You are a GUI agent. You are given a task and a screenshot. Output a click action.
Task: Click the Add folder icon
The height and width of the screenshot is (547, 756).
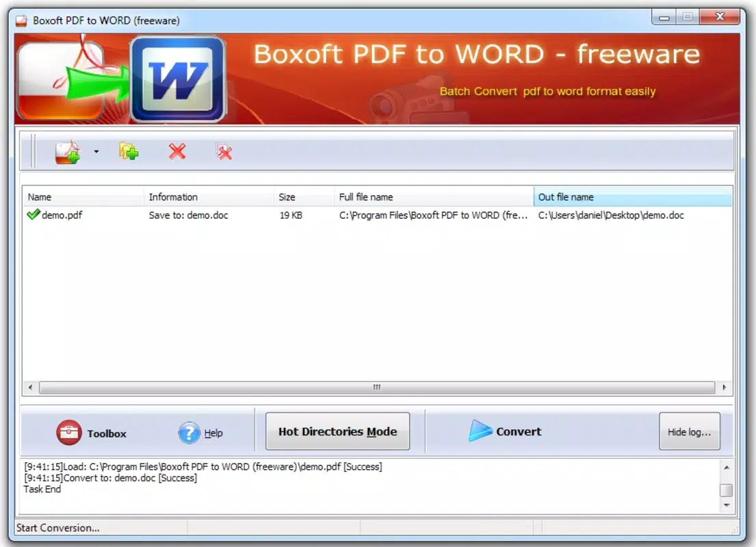coord(129,152)
